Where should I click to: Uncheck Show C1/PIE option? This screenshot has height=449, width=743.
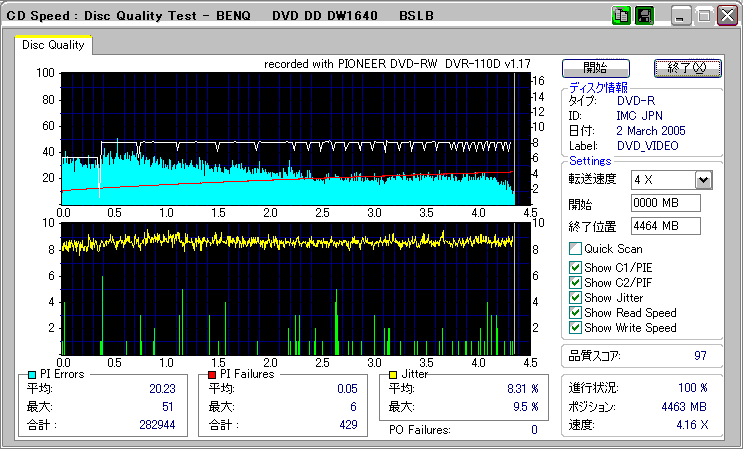click(x=575, y=267)
